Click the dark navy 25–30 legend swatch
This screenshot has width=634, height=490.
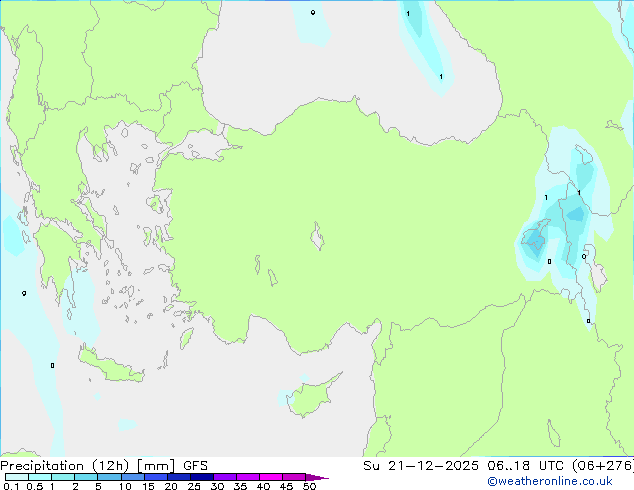click(202, 477)
